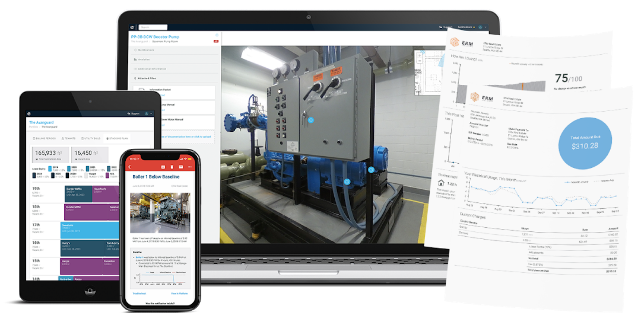Click the 2024 lease expiry color swatch
644x329 pixels.
tap(34, 175)
